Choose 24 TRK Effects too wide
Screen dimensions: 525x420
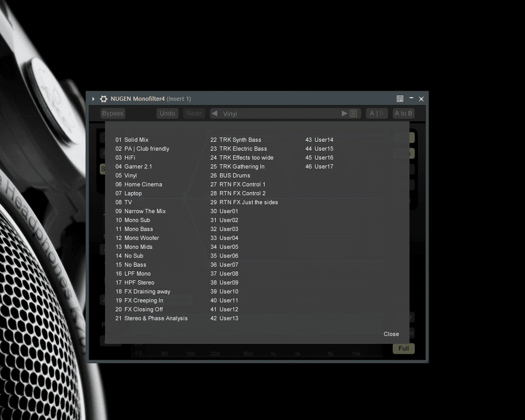241,157
